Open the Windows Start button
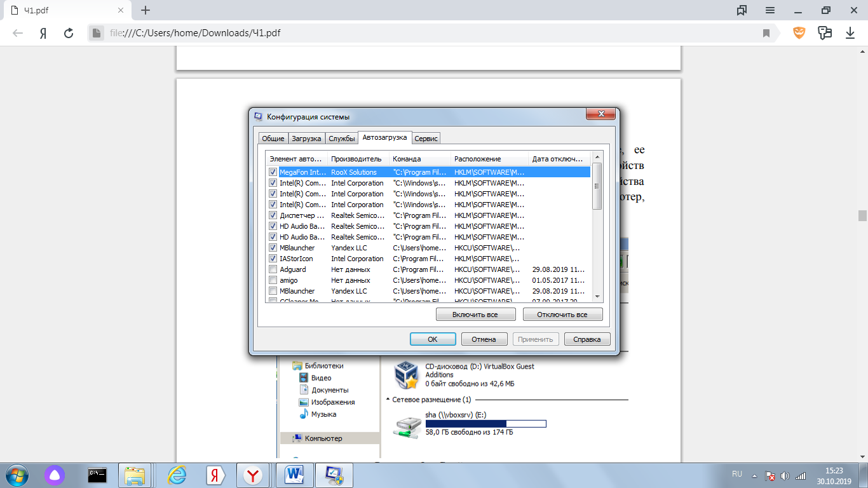 (x=17, y=475)
